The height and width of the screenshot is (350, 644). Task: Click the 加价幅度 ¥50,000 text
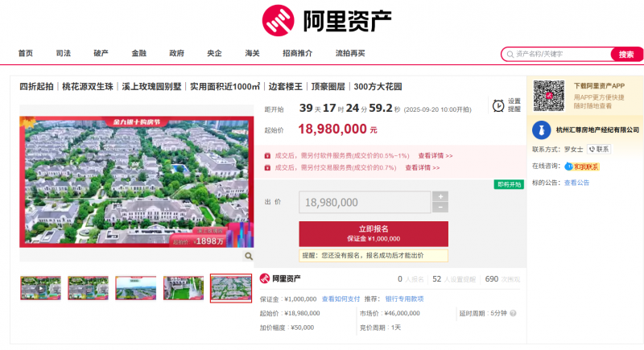(x=287, y=327)
